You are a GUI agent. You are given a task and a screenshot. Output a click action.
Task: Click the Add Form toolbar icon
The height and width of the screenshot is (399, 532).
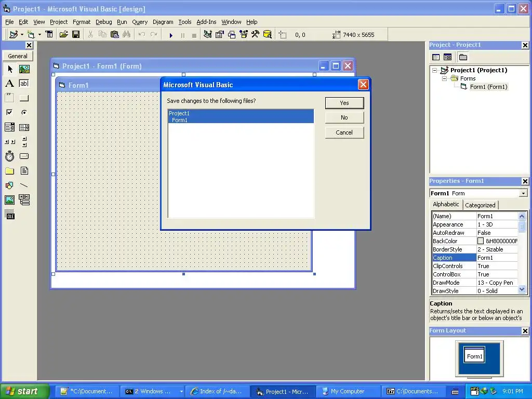tap(31, 35)
